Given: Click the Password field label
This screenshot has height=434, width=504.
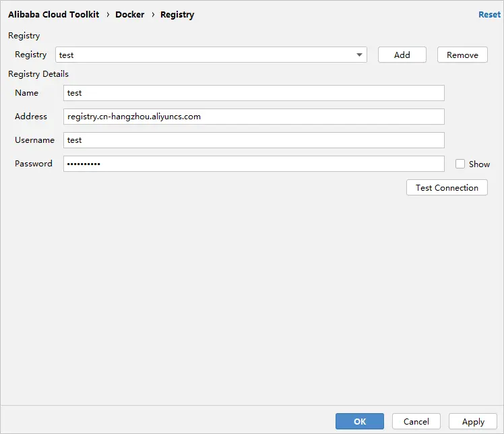Looking at the screenshot, I should [34, 164].
